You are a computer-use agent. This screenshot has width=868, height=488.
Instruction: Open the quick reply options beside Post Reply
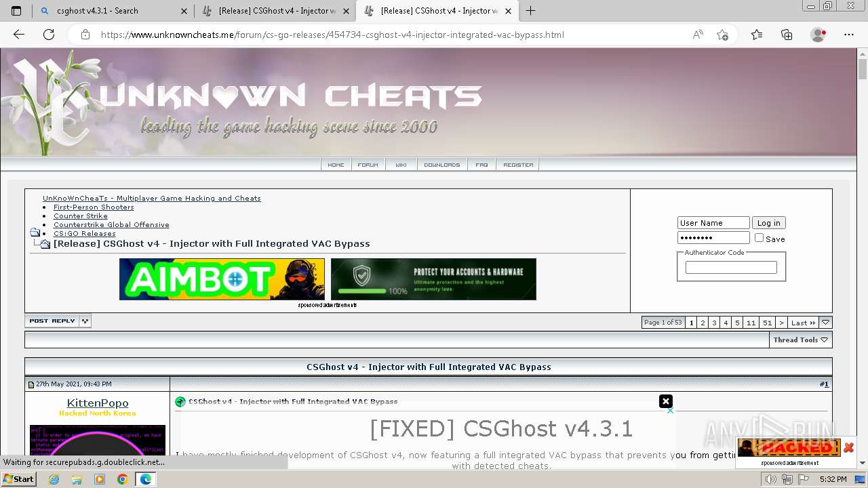click(x=85, y=321)
